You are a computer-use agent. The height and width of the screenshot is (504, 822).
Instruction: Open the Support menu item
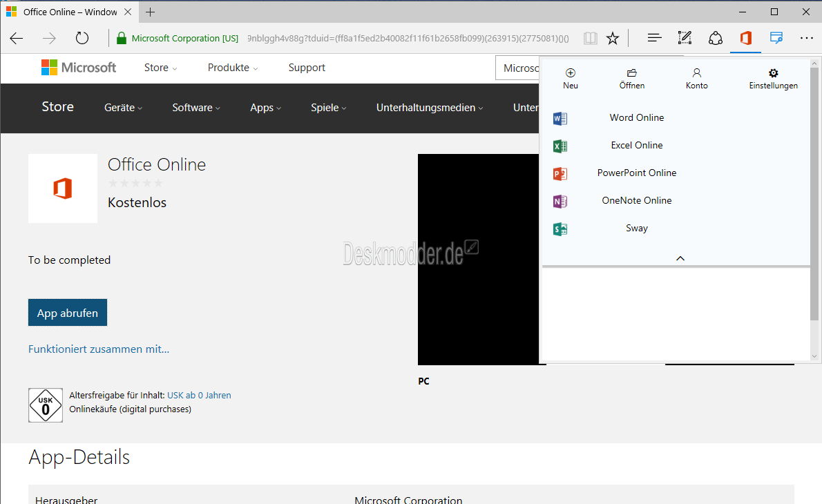point(307,68)
